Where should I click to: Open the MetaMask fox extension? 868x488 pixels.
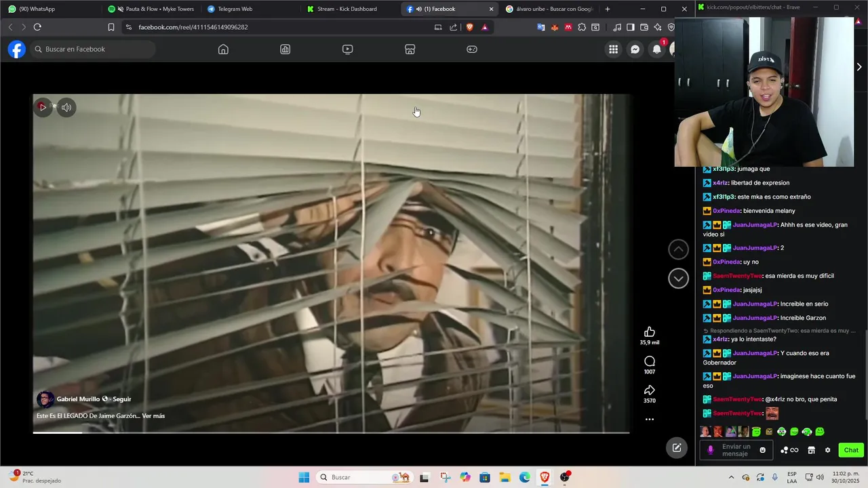click(555, 27)
